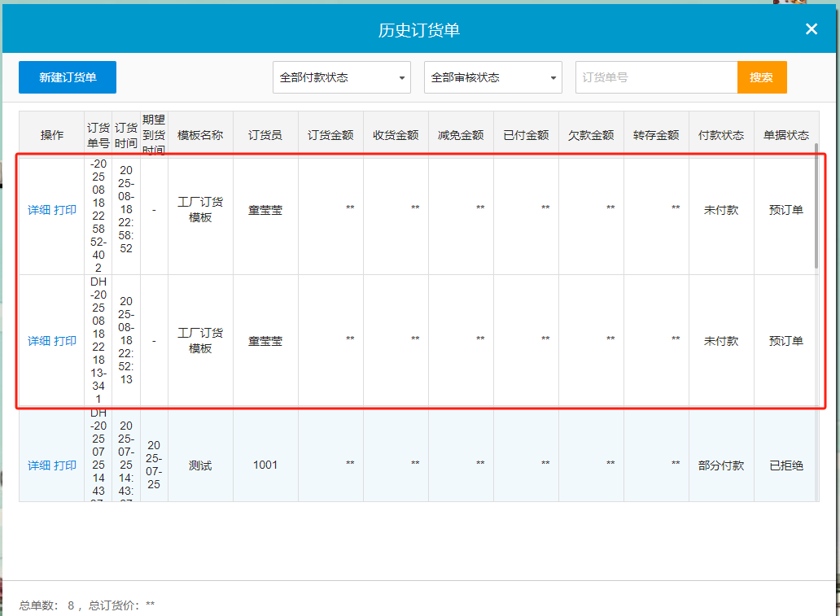Print the order placed at 22:52:13
Viewport: 840px width, 616px height.
point(65,341)
